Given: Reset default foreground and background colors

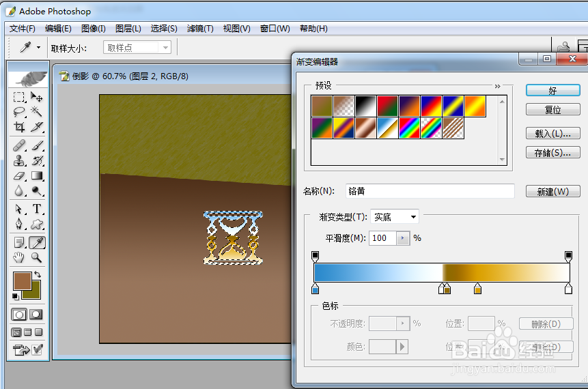Looking at the screenshot, I should pyautogui.click(x=16, y=297).
